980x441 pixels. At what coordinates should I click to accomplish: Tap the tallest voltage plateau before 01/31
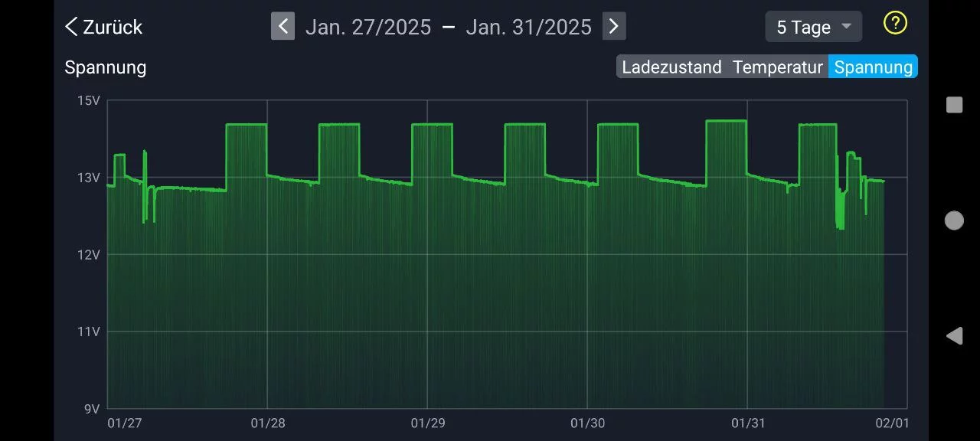coord(726,122)
